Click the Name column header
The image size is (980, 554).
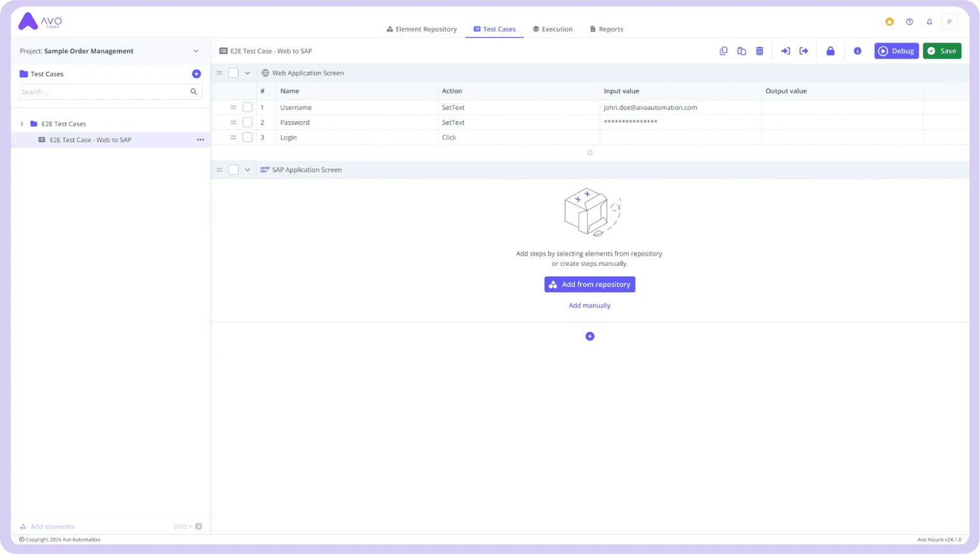(x=290, y=91)
